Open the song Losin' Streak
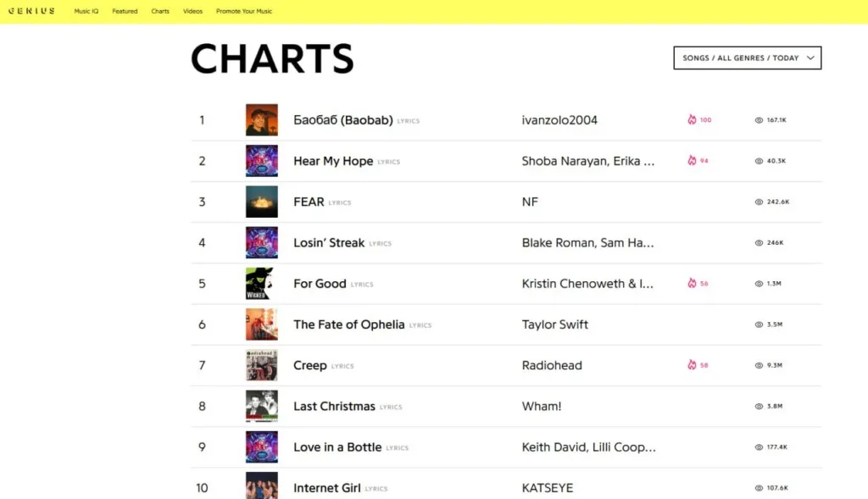Screen dimensions: 868x499 329,243
